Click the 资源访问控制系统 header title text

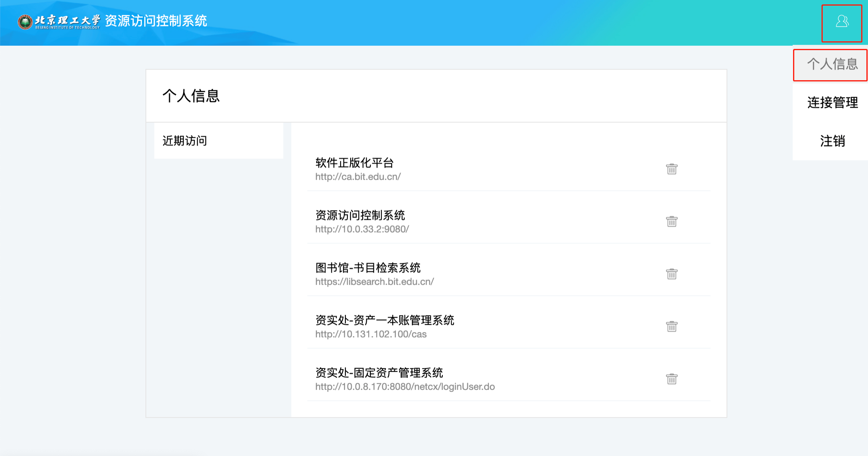point(156,21)
